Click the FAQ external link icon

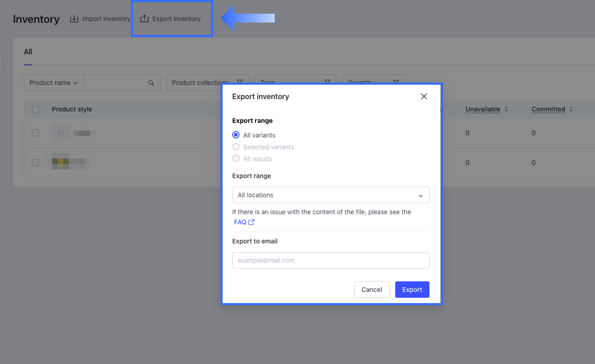(x=251, y=222)
